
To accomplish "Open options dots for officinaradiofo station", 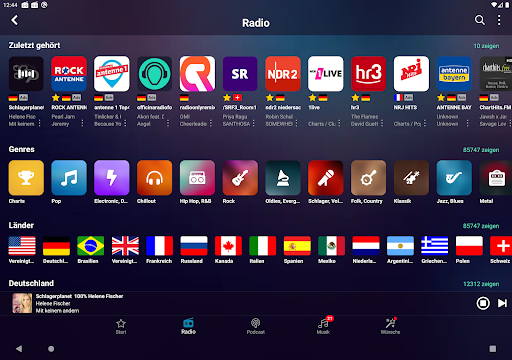I will tap(168, 124).
